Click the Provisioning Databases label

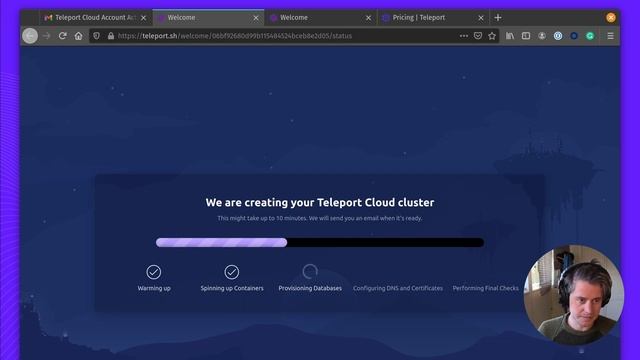310,288
